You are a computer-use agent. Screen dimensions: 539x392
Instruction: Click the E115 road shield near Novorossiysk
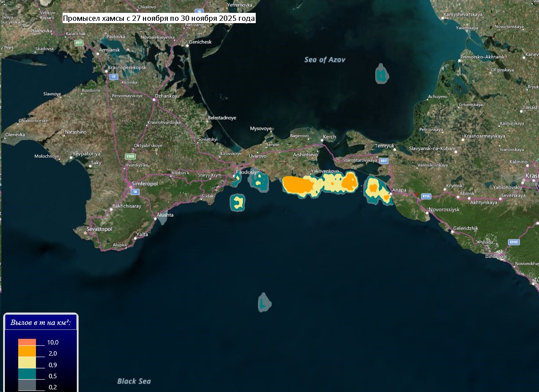pos(426,196)
